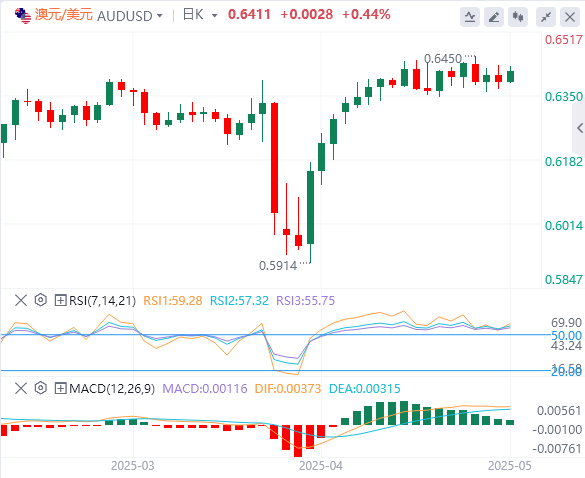Click the latest green candle near 2025-05

510,76
